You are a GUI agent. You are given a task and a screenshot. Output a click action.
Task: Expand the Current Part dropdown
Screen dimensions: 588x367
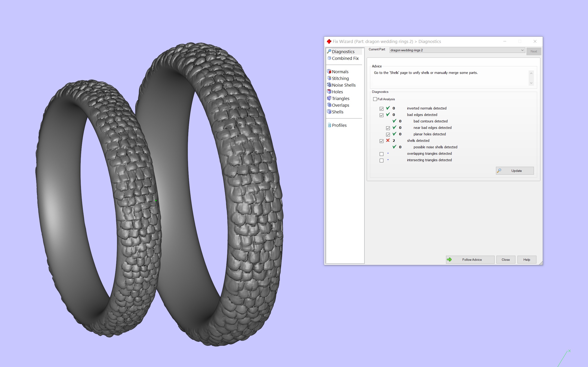pos(522,50)
